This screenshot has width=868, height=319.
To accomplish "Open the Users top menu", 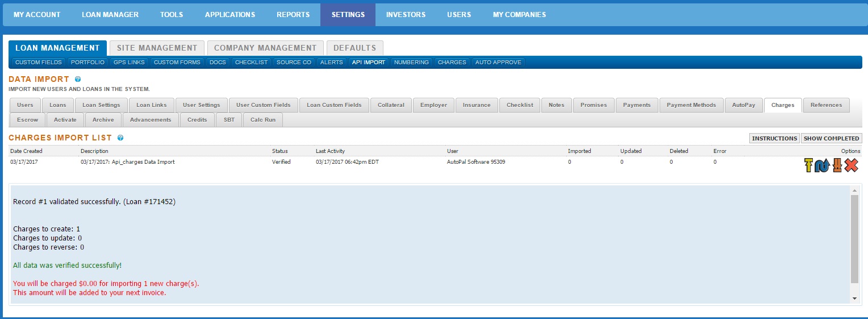I will coord(459,15).
